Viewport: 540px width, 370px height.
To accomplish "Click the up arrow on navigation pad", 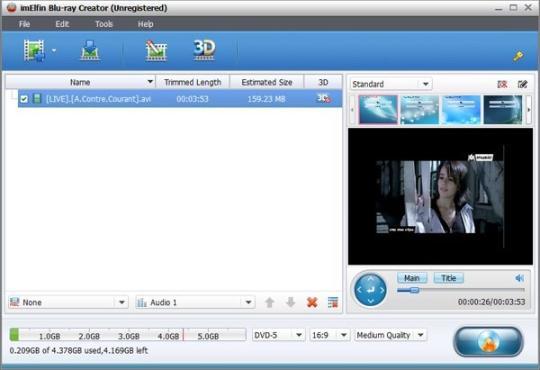I will pyautogui.click(x=371, y=278).
